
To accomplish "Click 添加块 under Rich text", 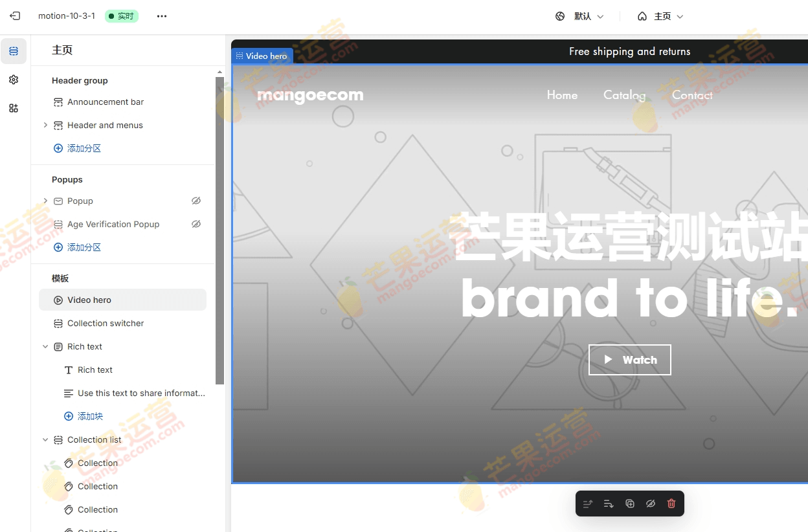I will (x=90, y=417).
